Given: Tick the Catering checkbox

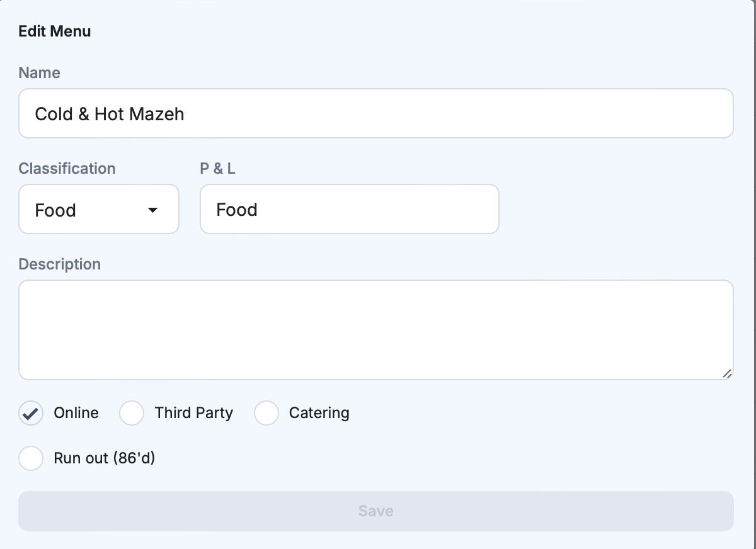Looking at the screenshot, I should pyautogui.click(x=266, y=414).
